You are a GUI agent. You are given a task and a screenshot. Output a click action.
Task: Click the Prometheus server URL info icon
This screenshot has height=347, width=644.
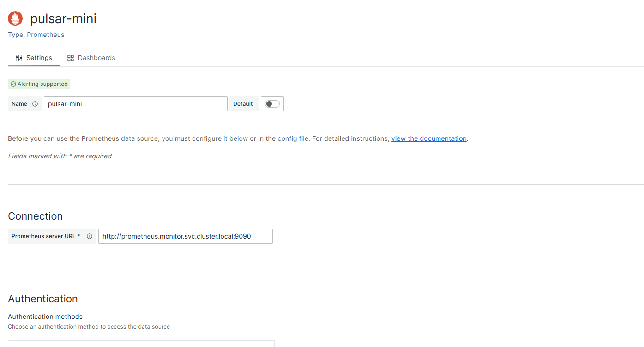click(90, 236)
